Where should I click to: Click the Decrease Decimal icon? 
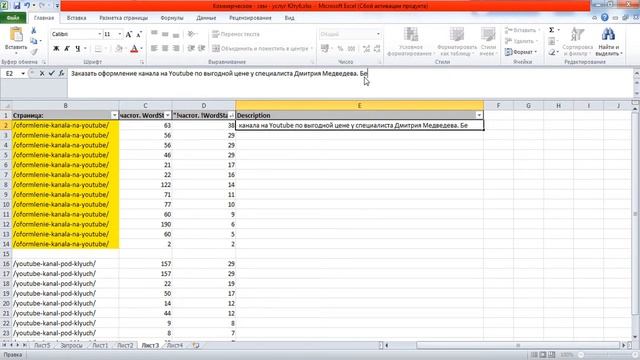(377, 49)
